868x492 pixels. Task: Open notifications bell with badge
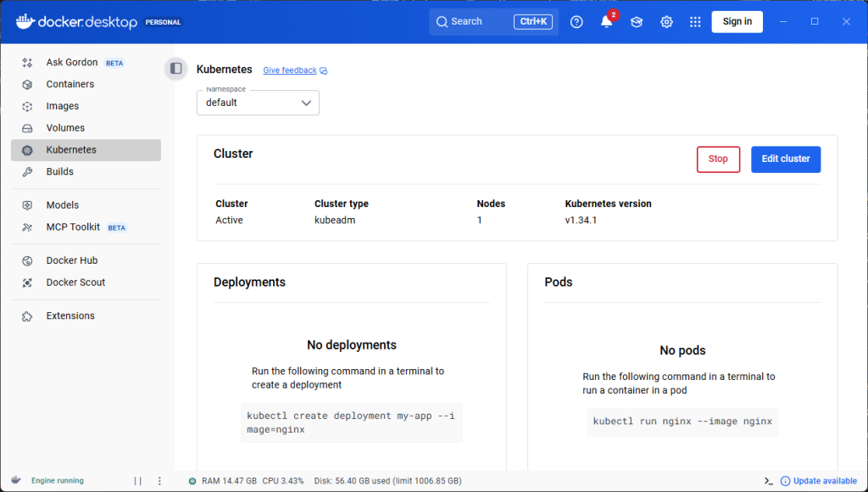pos(607,21)
